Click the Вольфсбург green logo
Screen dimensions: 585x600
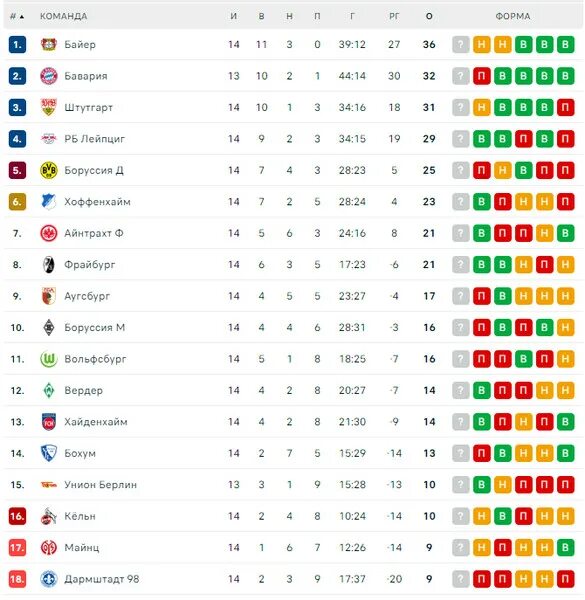49,359
